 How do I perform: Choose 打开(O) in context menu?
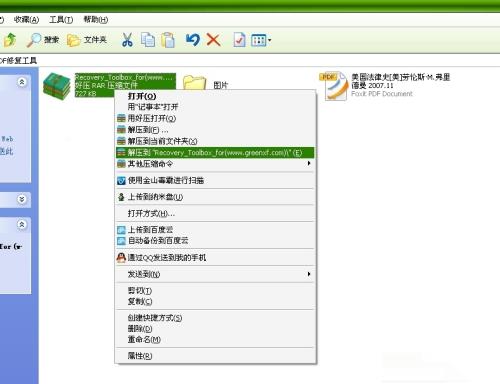tap(215, 96)
